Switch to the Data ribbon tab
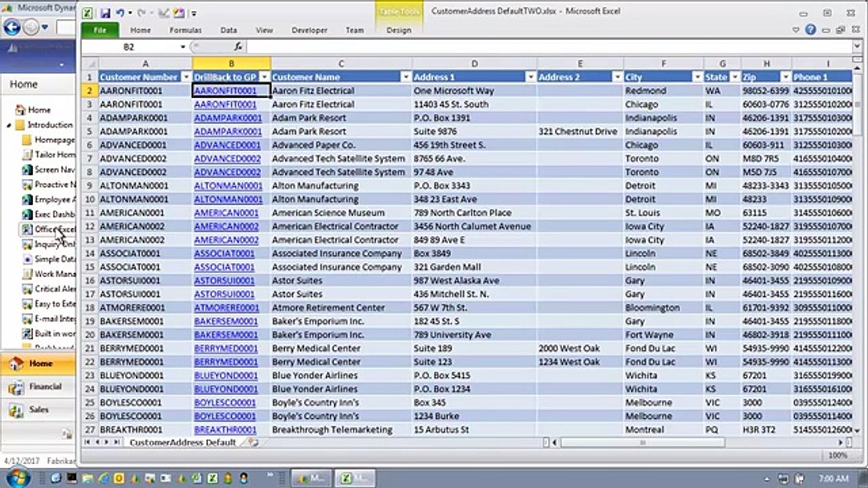 coord(229,30)
